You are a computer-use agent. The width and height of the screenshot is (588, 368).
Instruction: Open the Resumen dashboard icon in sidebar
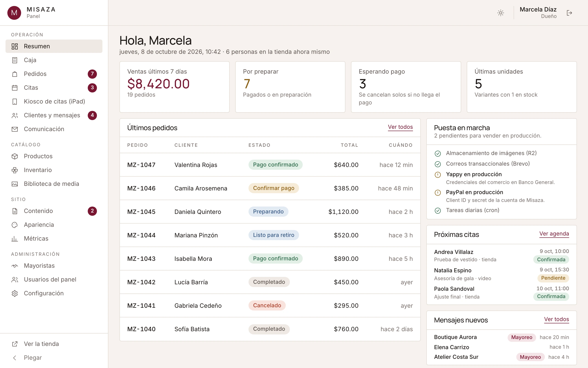[x=15, y=46]
